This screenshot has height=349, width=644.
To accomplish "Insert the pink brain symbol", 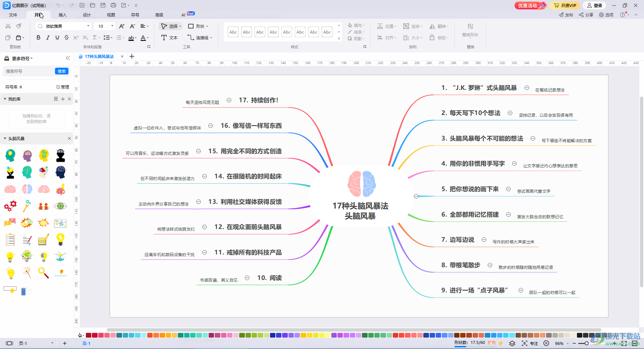I will click(10, 189).
